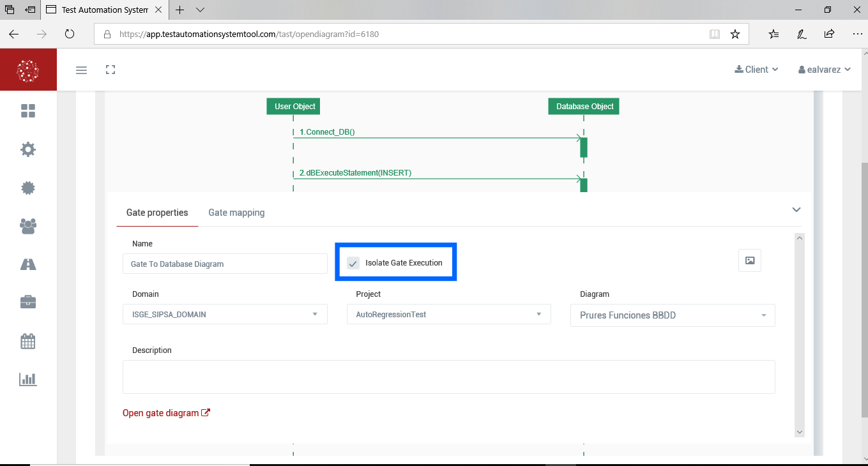This screenshot has height=466, width=868.
Task: Open reading view icon in address bar
Action: click(x=715, y=34)
